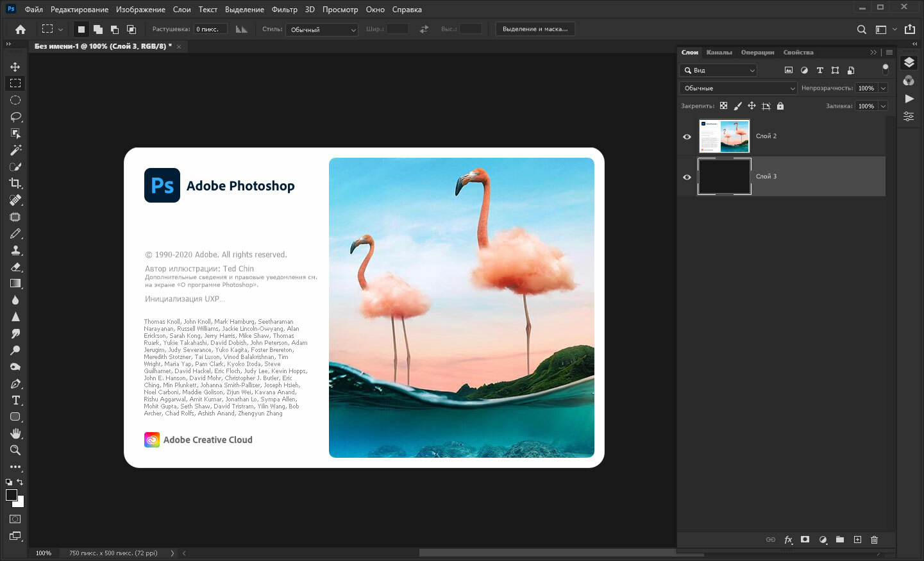This screenshot has width=924, height=561.
Task: Select the Move tool
Action: point(15,67)
